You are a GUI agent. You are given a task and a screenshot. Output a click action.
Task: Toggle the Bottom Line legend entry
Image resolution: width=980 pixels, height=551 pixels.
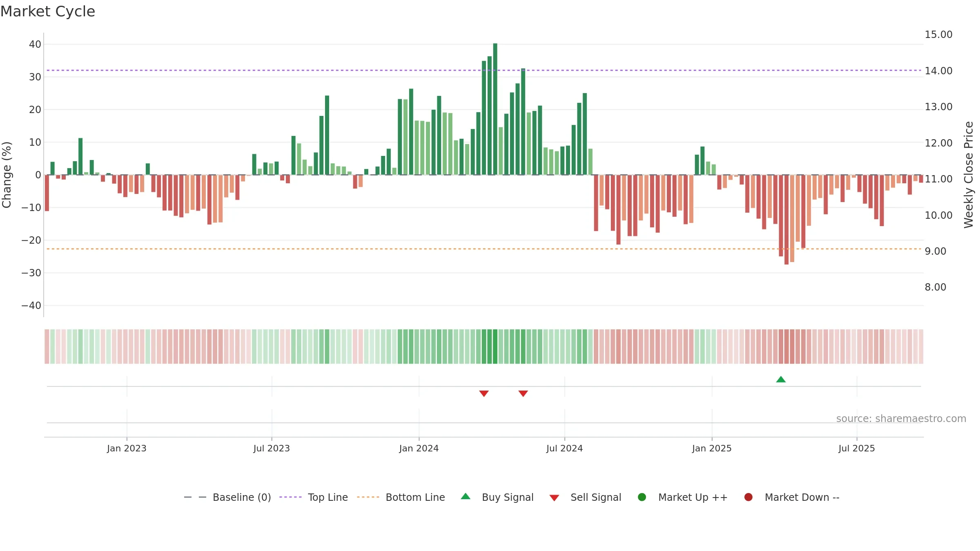point(401,497)
